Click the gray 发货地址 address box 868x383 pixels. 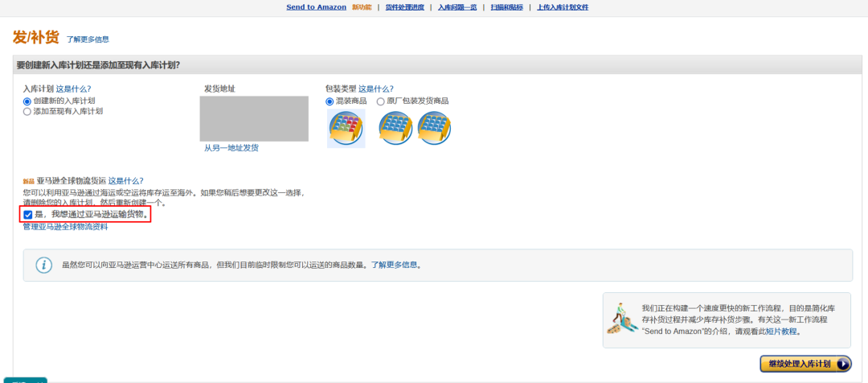[x=254, y=118]
